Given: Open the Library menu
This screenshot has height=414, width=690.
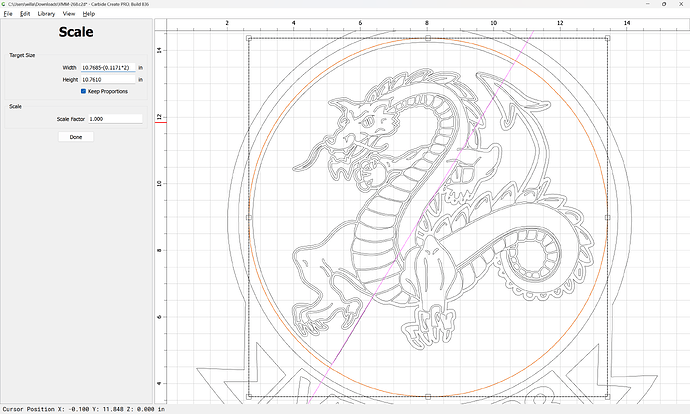Looking at the screenshot, I should click(47, 14).
